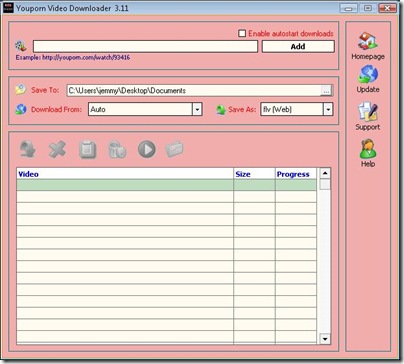This screenshot has height=364, width=404.
Task: Browse for Save To folder button
Action: pyautogui.click(x=326, y=91)
